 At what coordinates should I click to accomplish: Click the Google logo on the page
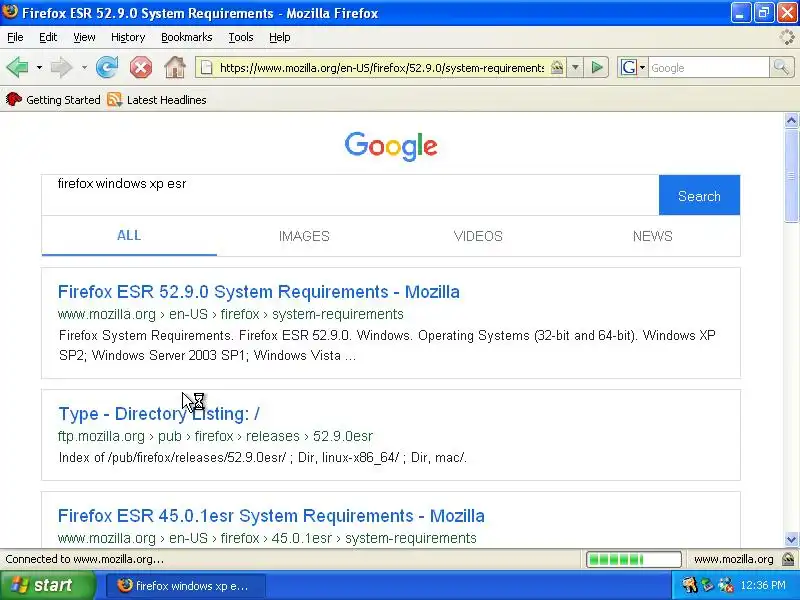[x=391, y=146]
